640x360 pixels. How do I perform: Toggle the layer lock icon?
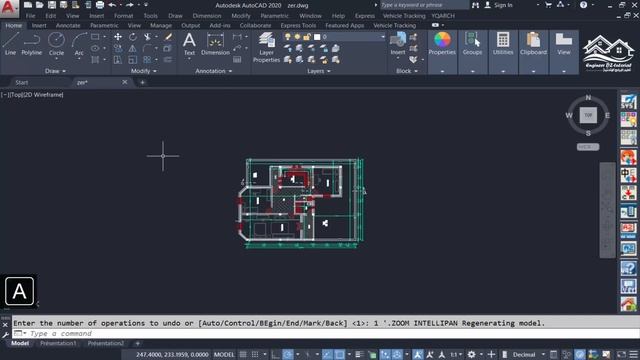[x=307, y=37]
